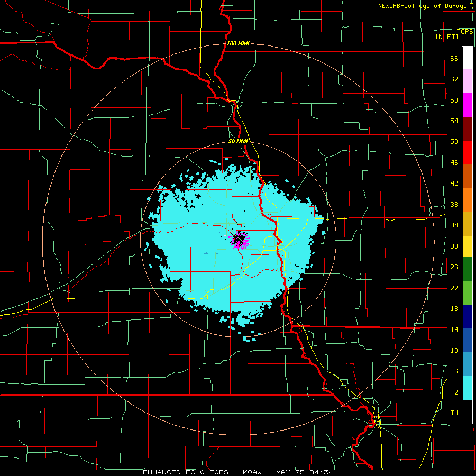
Task: Click the white color swatch above 66
Action: (467, 58)
